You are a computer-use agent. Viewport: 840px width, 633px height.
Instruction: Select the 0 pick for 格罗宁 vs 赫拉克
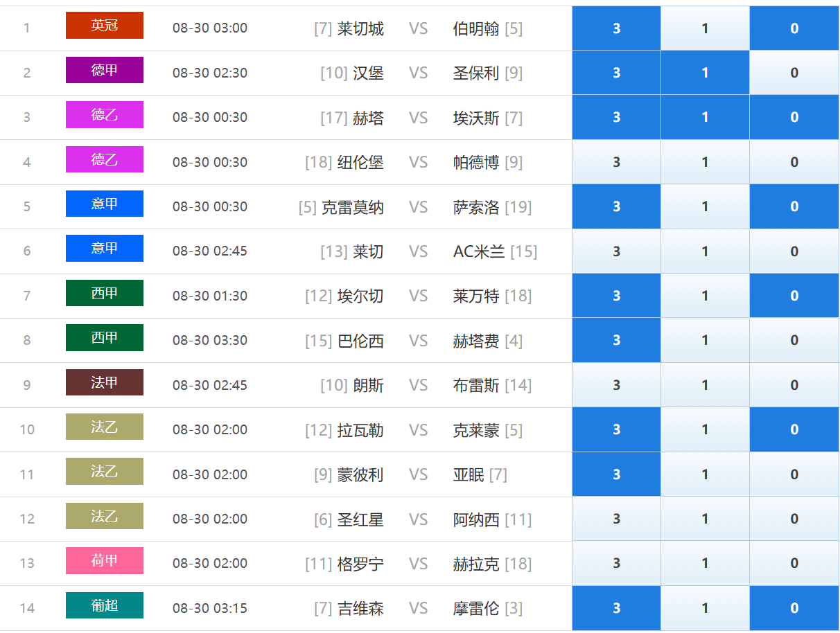click(794, 563)
